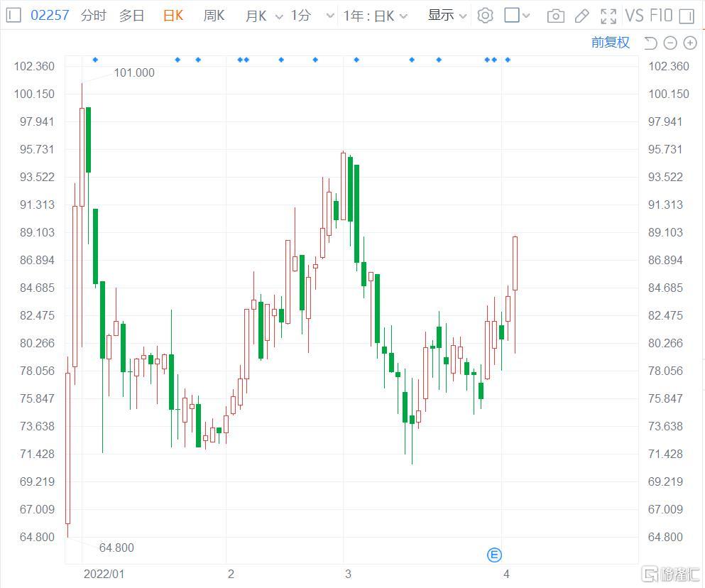
Task: Click the E event marker on timeline
Action: tap(494, 555)
